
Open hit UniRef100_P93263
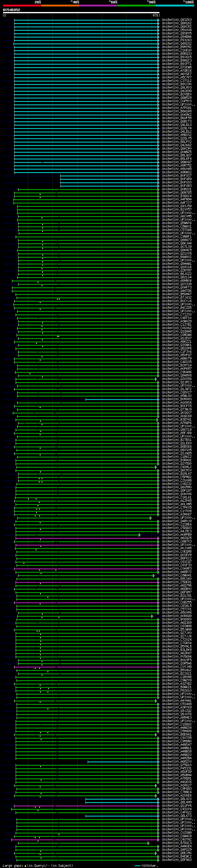point(177,40)
